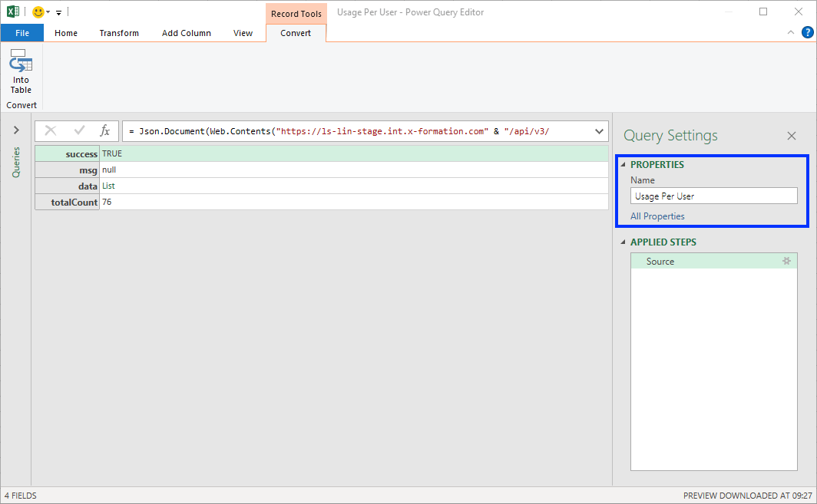Open Source step settings gear icon
The image size is (817, 504).
click(x=787, y=261)
